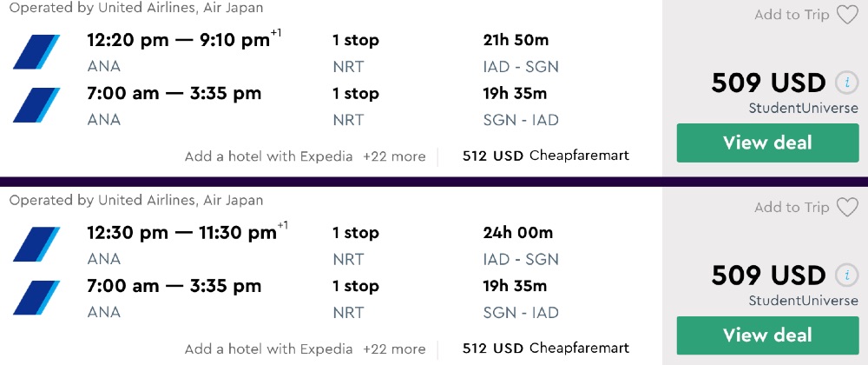The height and width of the screenshot is (365, 868).
Task: Expand +22 more providers in first result
Action: 394,156
